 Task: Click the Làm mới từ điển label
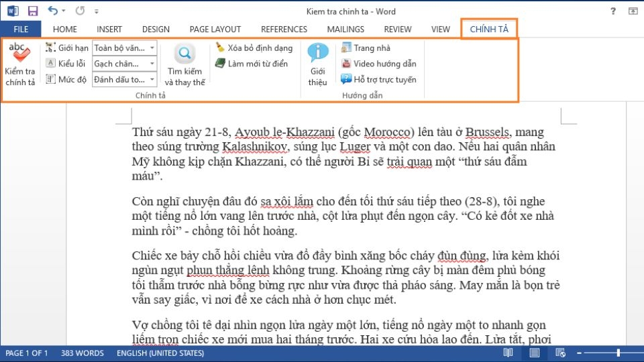[258, 64]
